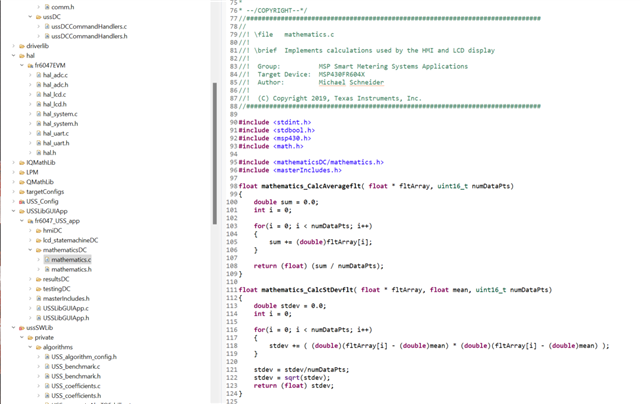
Task: Click hal_lcd.h file icon
Action: click(39, 104)
